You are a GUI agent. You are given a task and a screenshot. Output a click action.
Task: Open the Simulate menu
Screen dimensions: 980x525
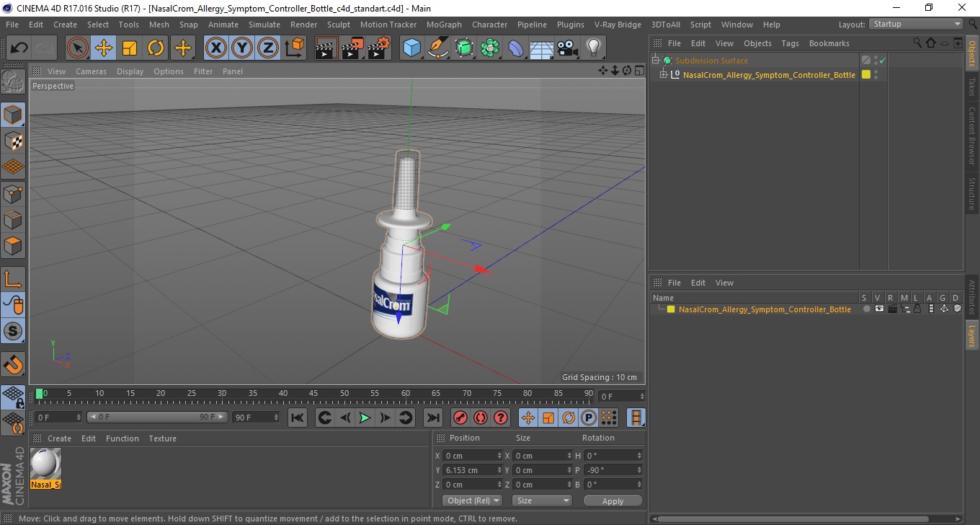tap(264, 25)
